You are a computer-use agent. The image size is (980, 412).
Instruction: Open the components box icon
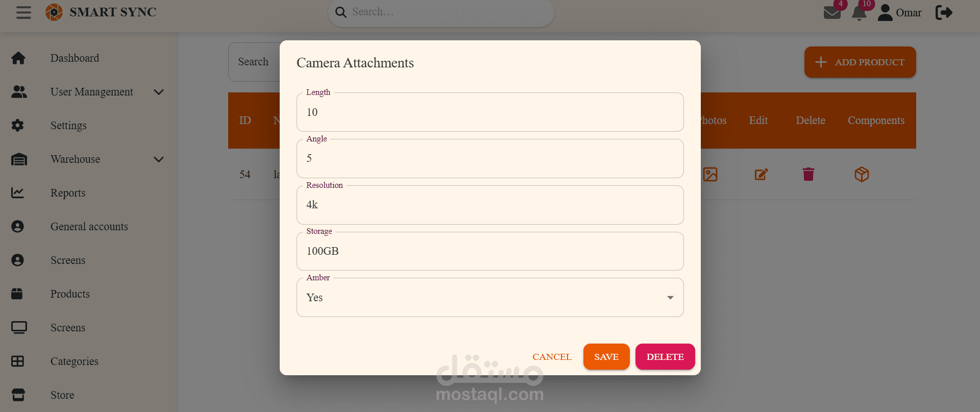pyautogui.click(x=862, y=175)
